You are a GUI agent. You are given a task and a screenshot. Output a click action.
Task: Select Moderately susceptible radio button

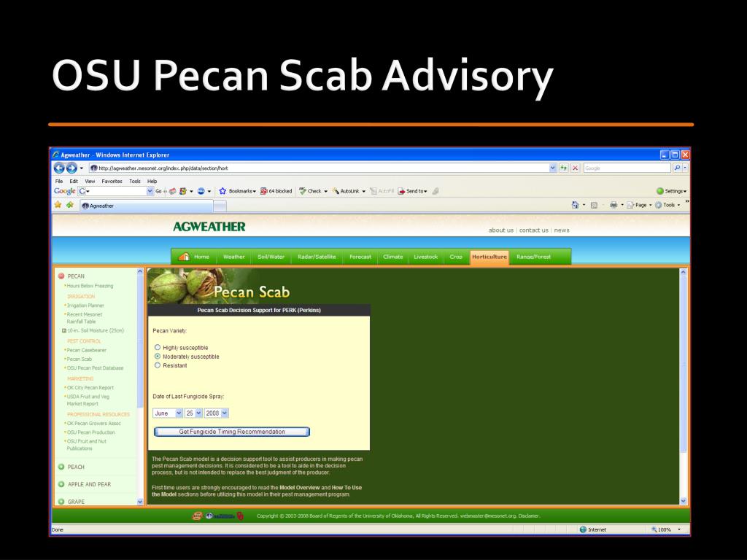(x=158, y=356)
